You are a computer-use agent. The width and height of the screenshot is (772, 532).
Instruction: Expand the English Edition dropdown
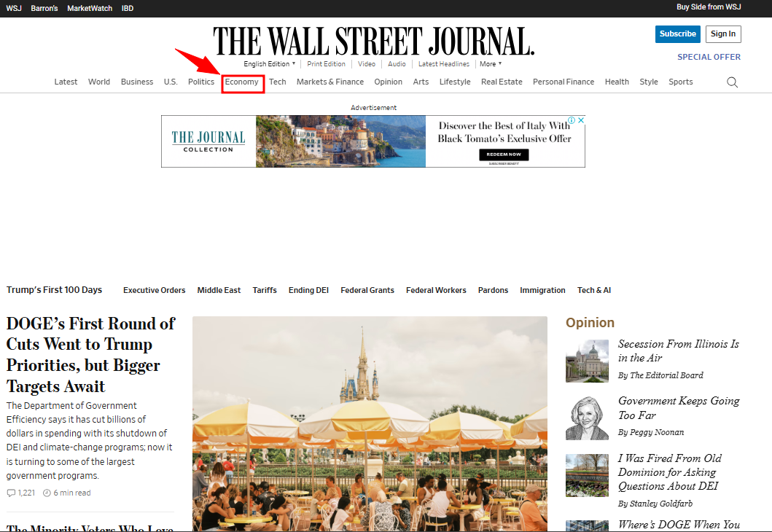(270, 64)
